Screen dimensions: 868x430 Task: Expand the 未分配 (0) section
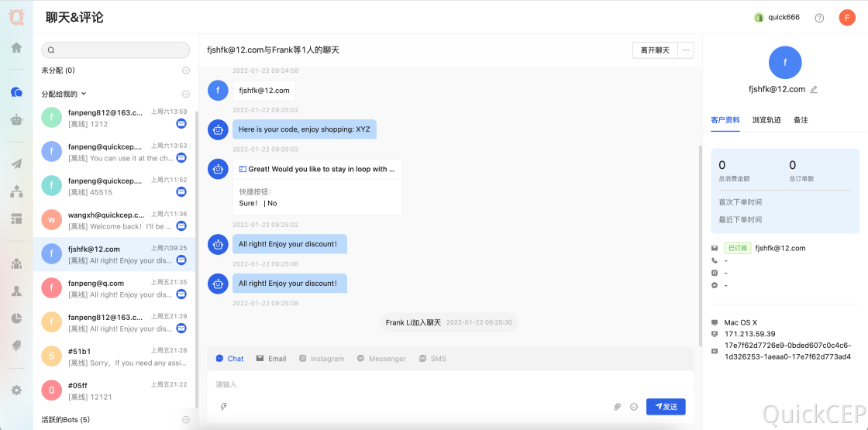[186, 71]
